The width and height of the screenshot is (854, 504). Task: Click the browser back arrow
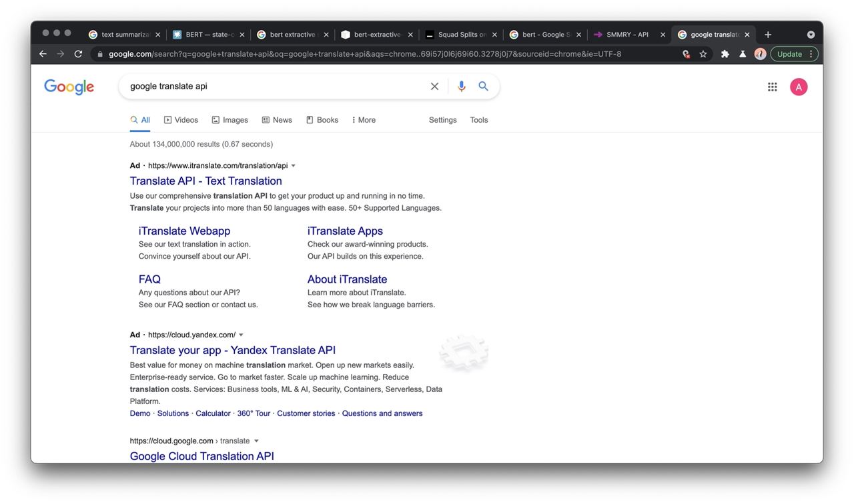click(x=43, y=54)
